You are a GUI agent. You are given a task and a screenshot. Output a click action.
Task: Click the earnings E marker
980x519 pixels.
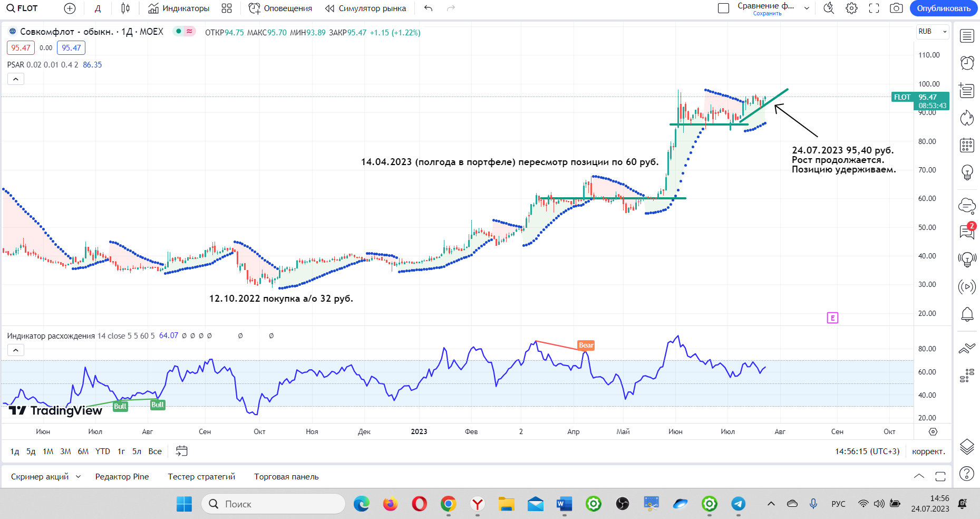click(832, 318)
